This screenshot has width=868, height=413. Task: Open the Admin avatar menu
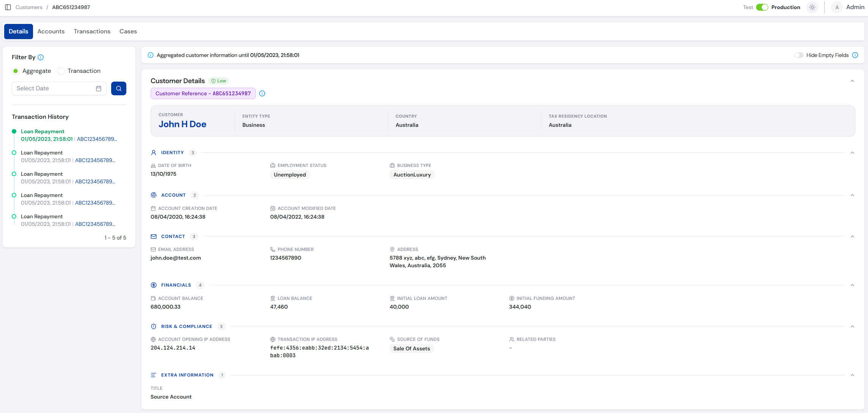[837, 7]
